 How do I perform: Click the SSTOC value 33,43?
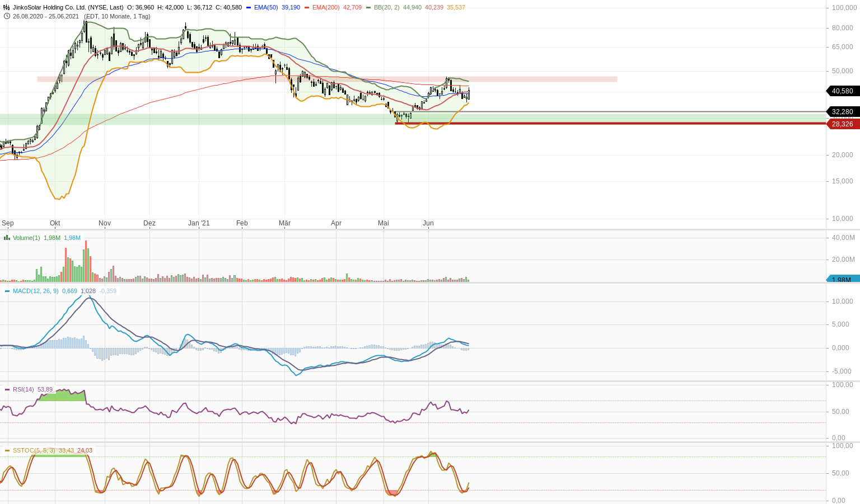click(67, 450)
